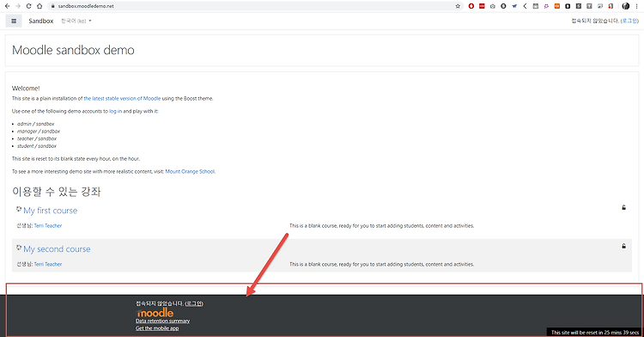Visit the Mount Orange School link
This screenshot has height=337, width=644.
coord(190,172)
